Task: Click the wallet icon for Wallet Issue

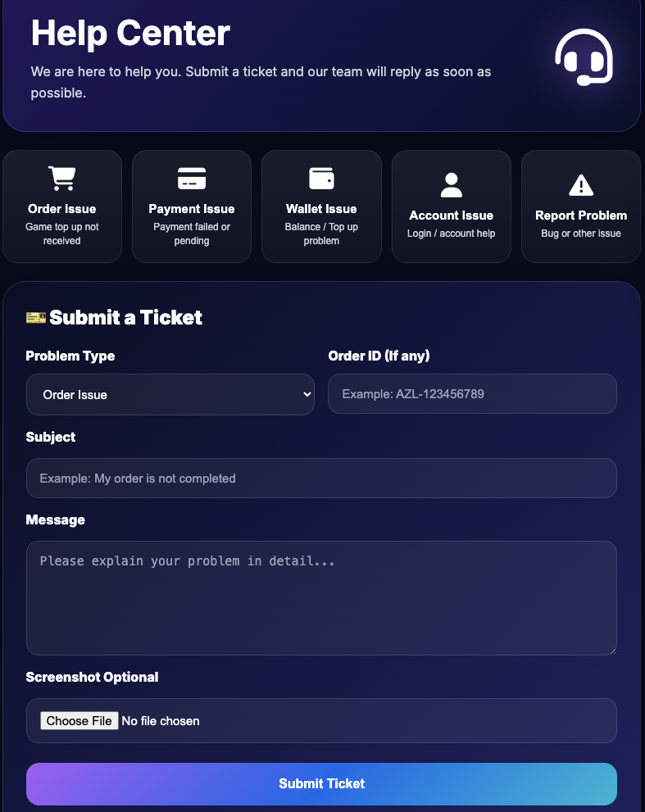Action: pyautogui.click(x=321, y=178)
